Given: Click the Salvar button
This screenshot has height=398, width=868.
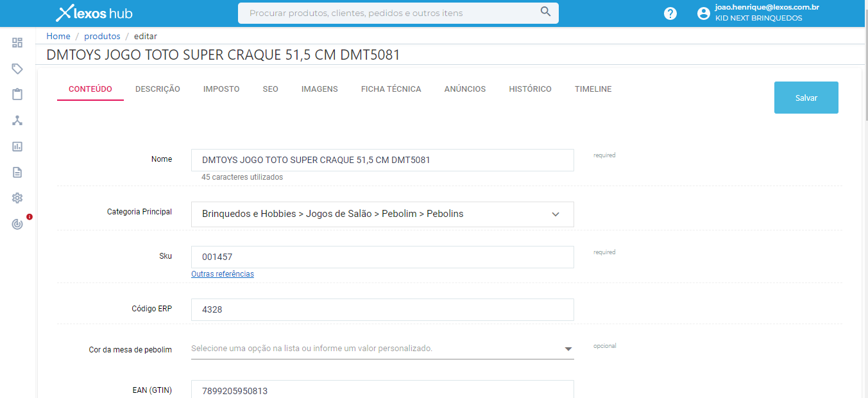Looking at the screenshot, I should point(806,97).
